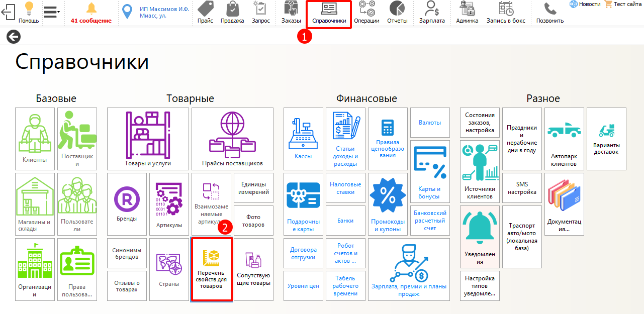Open the Отчеты toolbar section
This screenshot has height=314, width=644.
point(397,13)
